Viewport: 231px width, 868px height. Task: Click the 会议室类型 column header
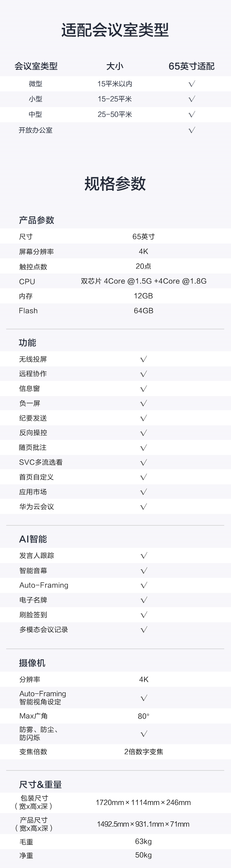point(36,66)
